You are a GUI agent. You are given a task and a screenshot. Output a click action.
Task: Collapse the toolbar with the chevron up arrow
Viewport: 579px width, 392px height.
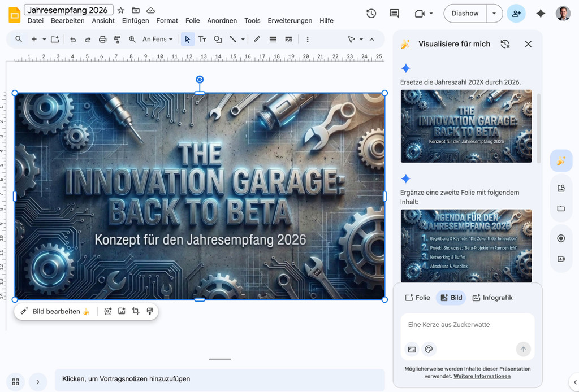[371, 40]
